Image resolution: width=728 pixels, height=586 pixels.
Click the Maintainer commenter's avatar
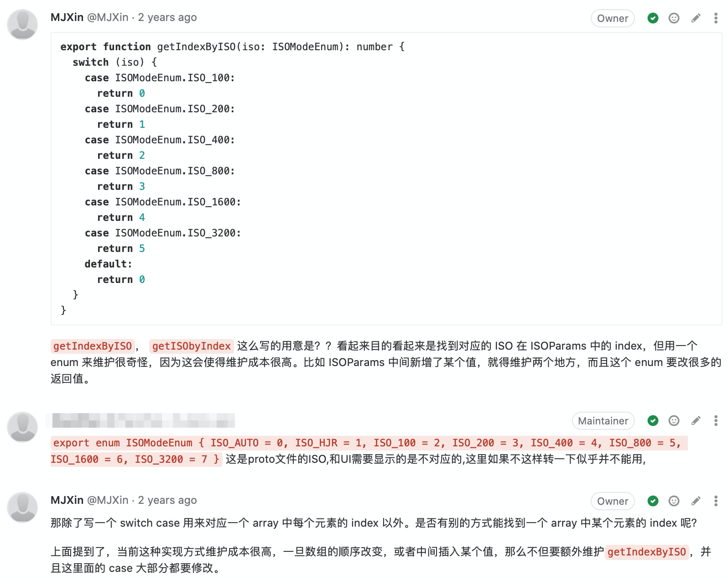(x=22, y=427)
